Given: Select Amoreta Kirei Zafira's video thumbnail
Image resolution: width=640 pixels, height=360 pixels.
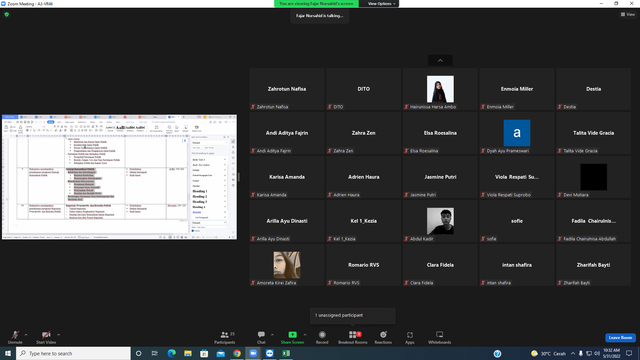Looking at the screenshot, I should pos(287,265).
